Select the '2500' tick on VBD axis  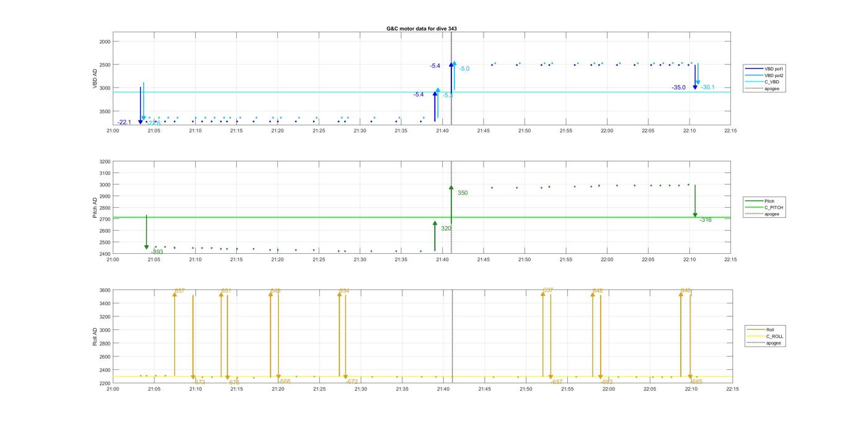tap(105, 65)
